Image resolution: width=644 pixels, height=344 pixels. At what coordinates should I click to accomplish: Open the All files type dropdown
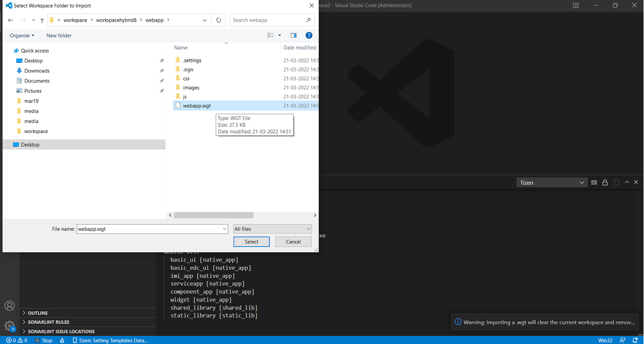click(272, 229)
